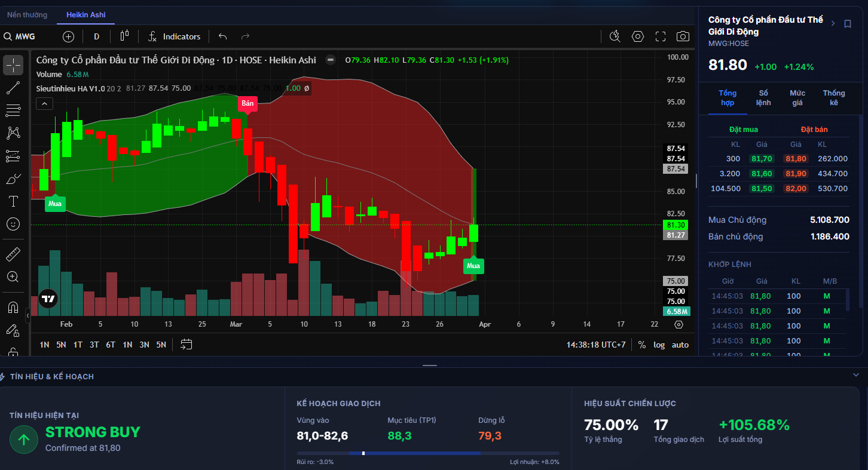The image size is (868, 470).
Task: Switch to the Heikin Ashi tab
Action: click(x=86, y=15)
